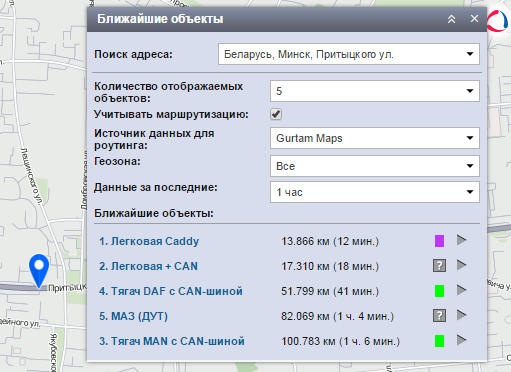Click the purple color swatch for Легковая Caddy
This screenshot has height=372, width=511.
click(x=439, y=241)
